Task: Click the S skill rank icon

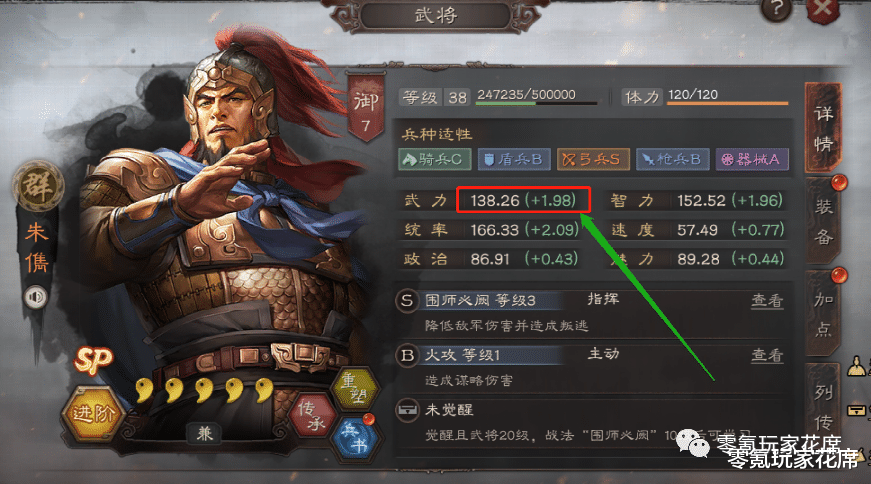Action: tap(407, 301)
